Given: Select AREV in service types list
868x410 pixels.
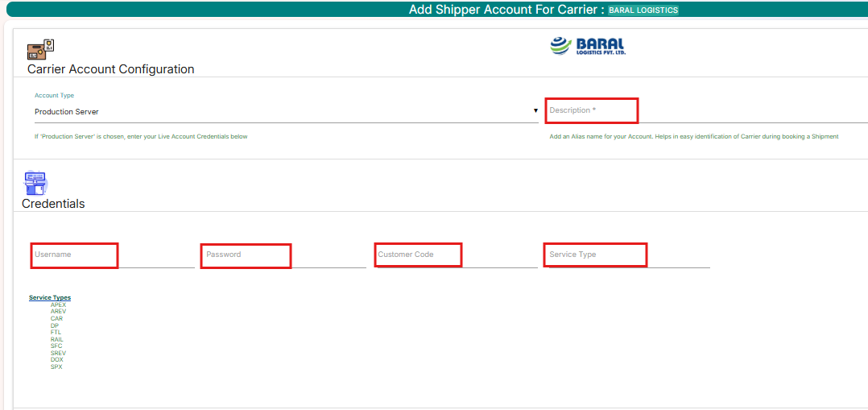Looking at the screenshot, I should 58,312.
